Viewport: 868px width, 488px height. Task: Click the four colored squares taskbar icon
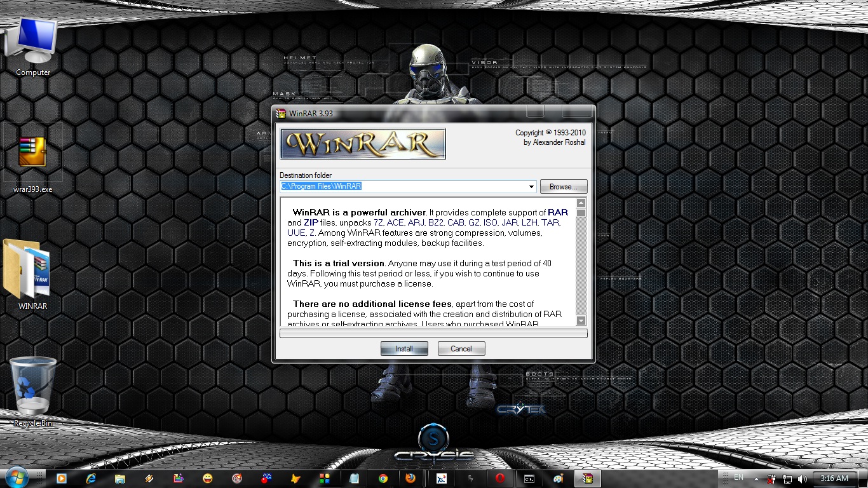click(325, 478)
